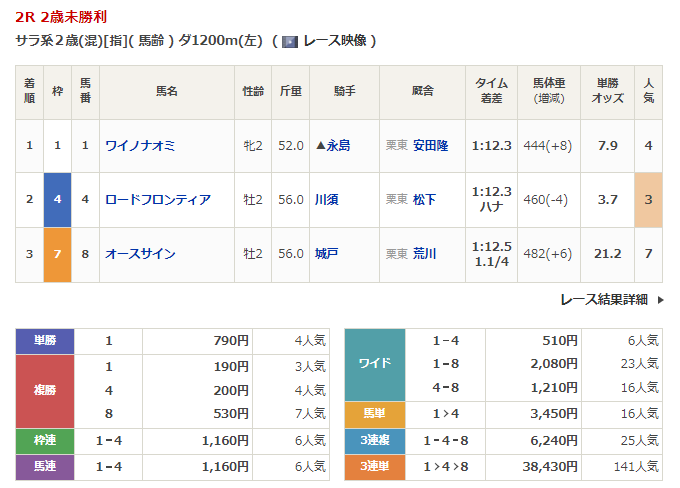Screen dimensions: 680x488
Task: Select jockey 川須
Action: tap(326, 200)
